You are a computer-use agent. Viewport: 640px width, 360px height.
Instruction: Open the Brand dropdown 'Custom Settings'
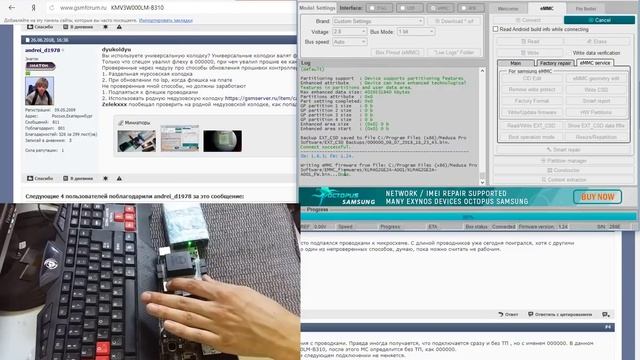click(x=378, y=21)
